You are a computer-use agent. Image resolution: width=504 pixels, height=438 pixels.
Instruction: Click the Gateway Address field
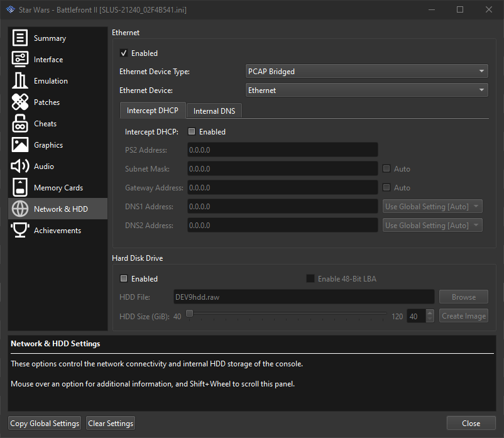(x=283, y=188)
